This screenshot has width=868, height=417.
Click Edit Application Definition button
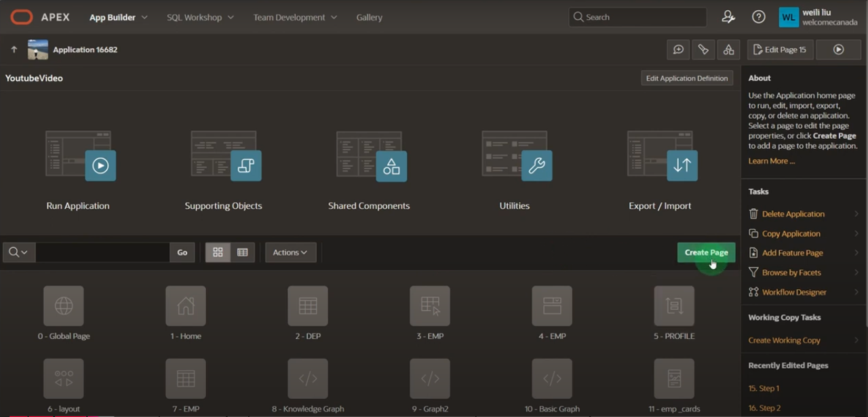tap(687, 78)
